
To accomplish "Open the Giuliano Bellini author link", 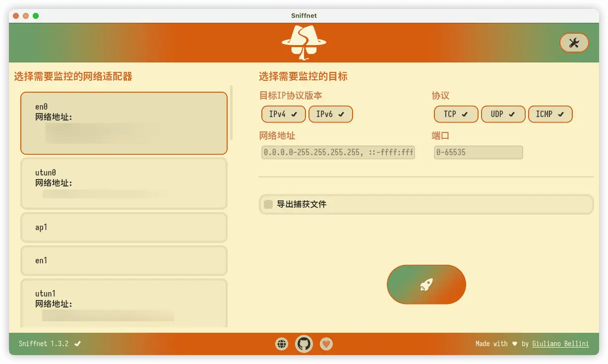I will (x=560, y=344).
